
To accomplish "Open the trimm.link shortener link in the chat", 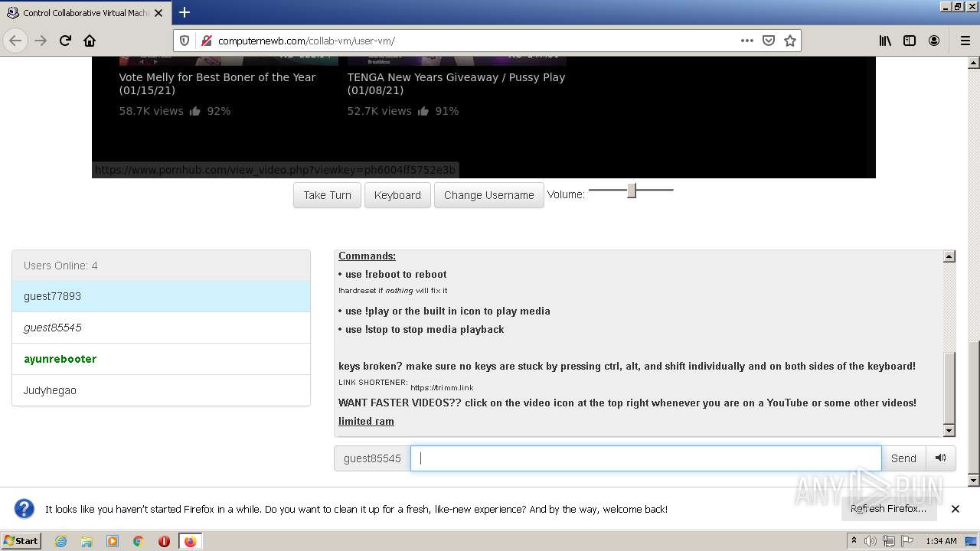I will pos(442,387).
